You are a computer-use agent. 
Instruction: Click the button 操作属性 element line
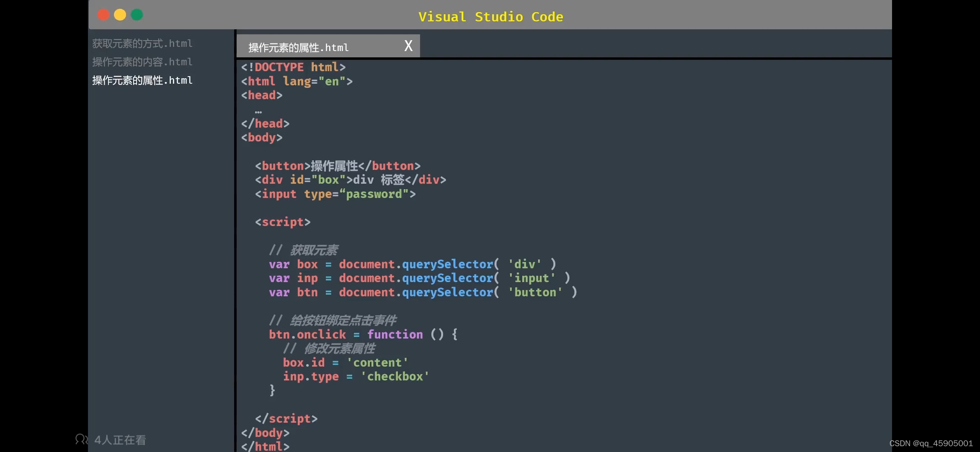[x=338, y=166]
